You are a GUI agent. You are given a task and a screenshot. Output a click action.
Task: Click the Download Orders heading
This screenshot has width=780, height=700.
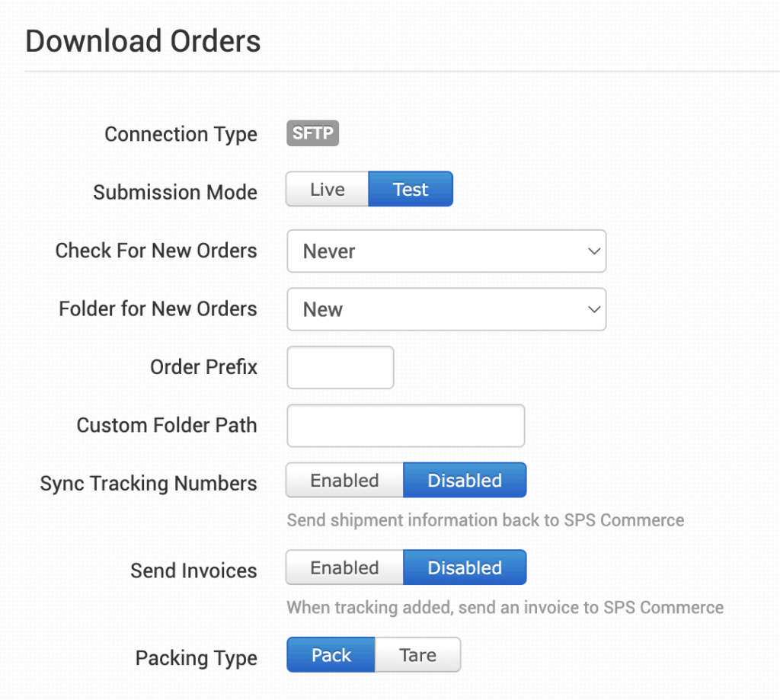pyautogui.click(x=143, y=41)
